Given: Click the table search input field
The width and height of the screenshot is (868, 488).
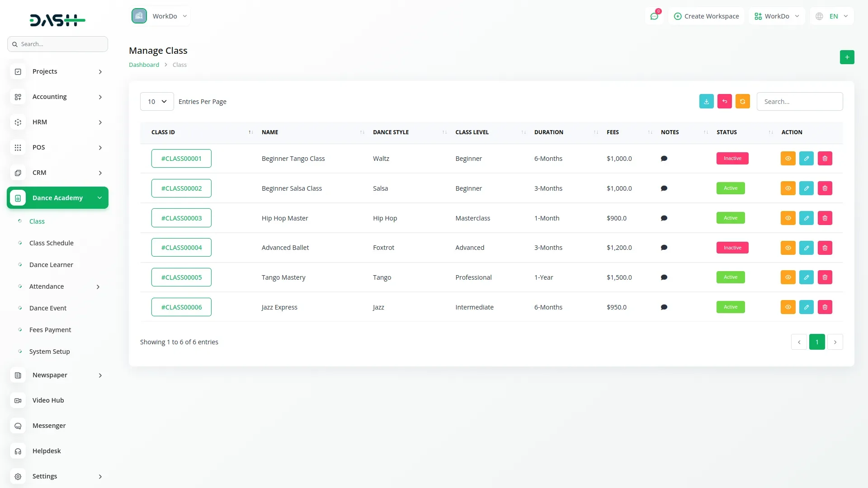Looking at the screenshot, I should (x=799, y=102).
